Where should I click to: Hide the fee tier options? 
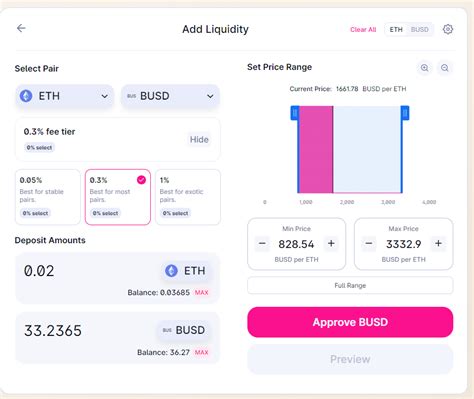pyautogui.click(x=199, y=139)
